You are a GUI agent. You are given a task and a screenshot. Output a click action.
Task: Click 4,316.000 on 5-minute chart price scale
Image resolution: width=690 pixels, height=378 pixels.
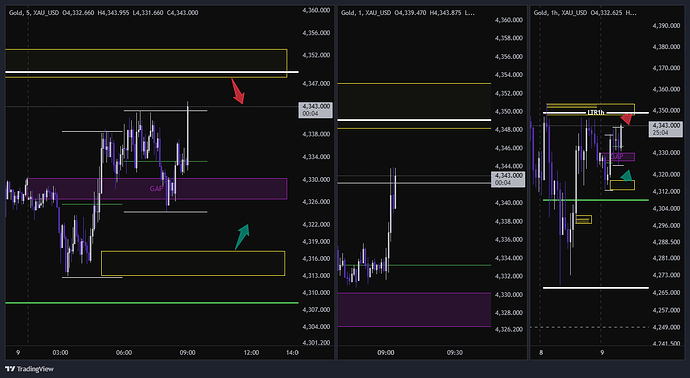point(316,259)
